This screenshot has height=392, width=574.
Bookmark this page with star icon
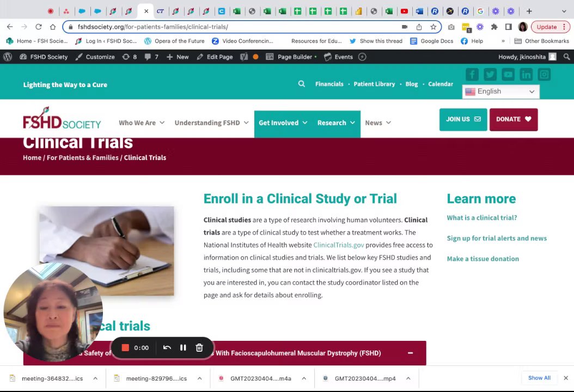tap(433, 27)
